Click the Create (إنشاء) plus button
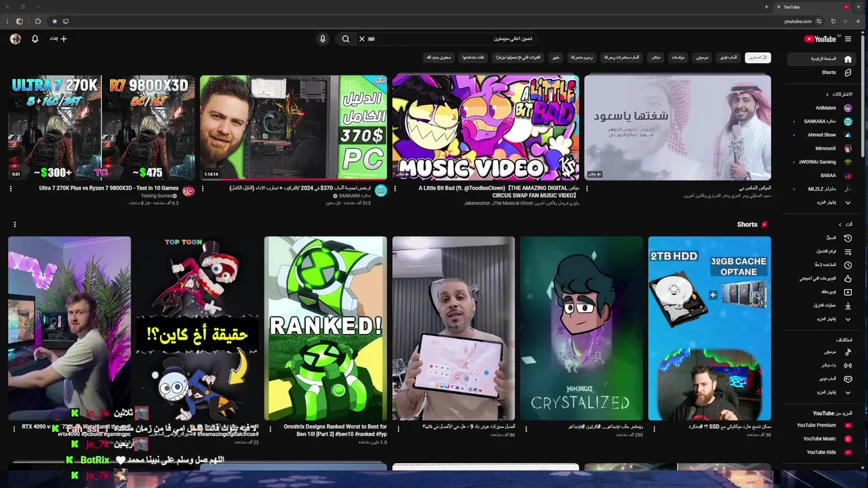This screenshot has height=488, width=868. coord(58,39)
